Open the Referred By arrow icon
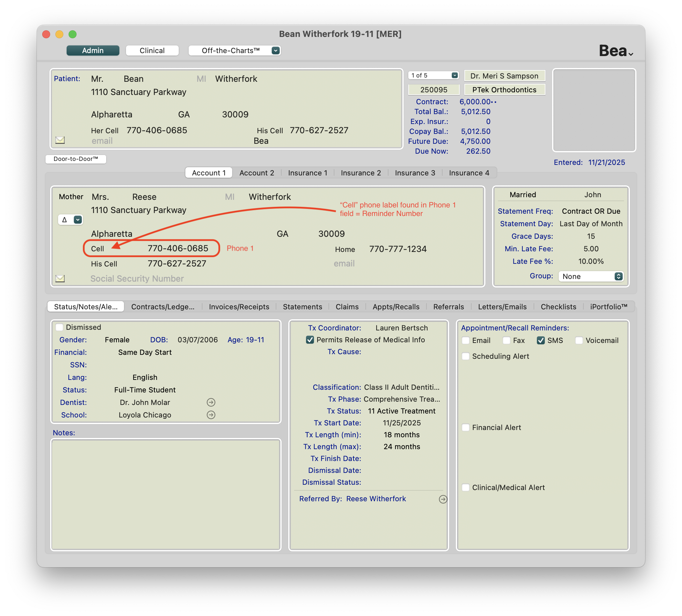 [x=443, y=499]
